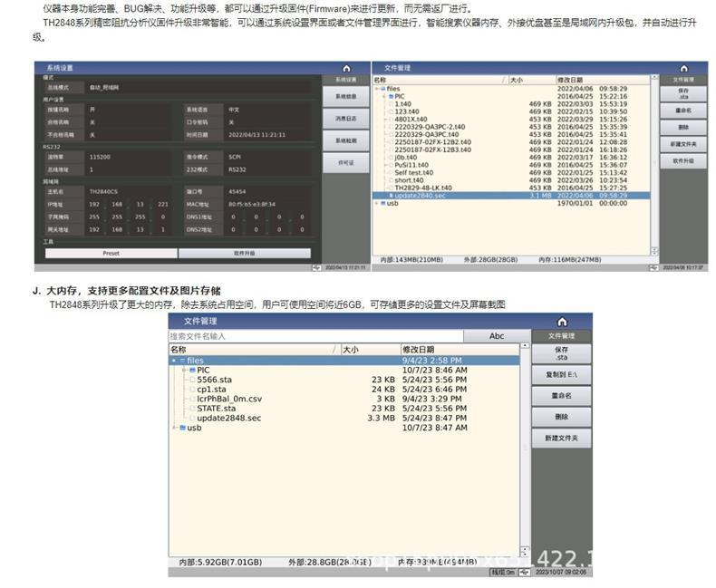Expand the PIC node in upper 文件管理
Image resolution: width=716 pixels, height=588 pixels.
384,97
